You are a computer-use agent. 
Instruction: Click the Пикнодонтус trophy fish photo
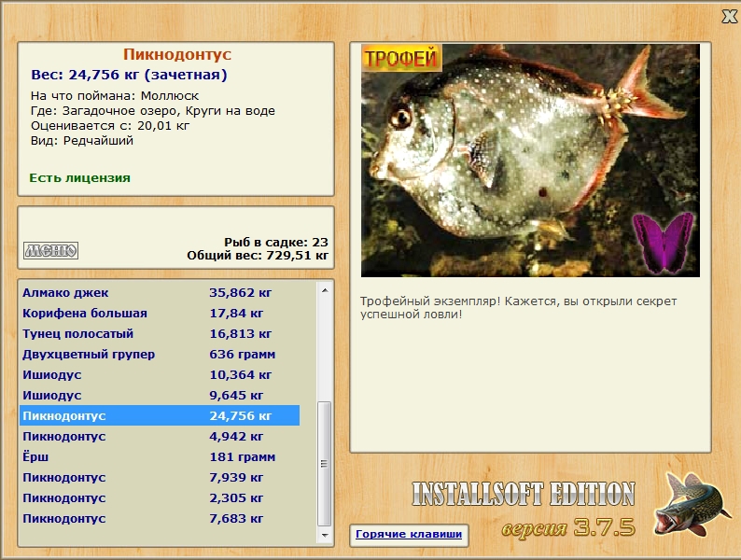[530, 161]
